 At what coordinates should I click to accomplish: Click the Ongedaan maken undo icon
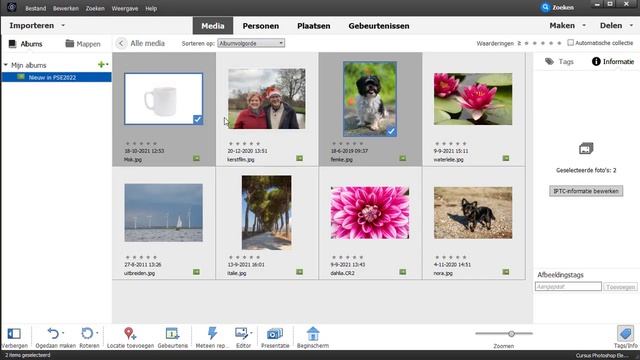pyautogui.click(x=53, y=333)
